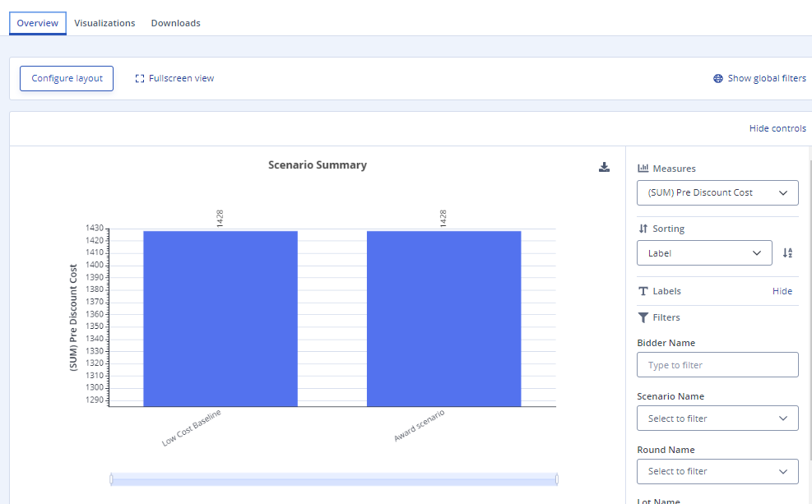The width and height of the screenshot is (812, 504).
Task: Click the Show global filters link
Action: pos(766,79)
